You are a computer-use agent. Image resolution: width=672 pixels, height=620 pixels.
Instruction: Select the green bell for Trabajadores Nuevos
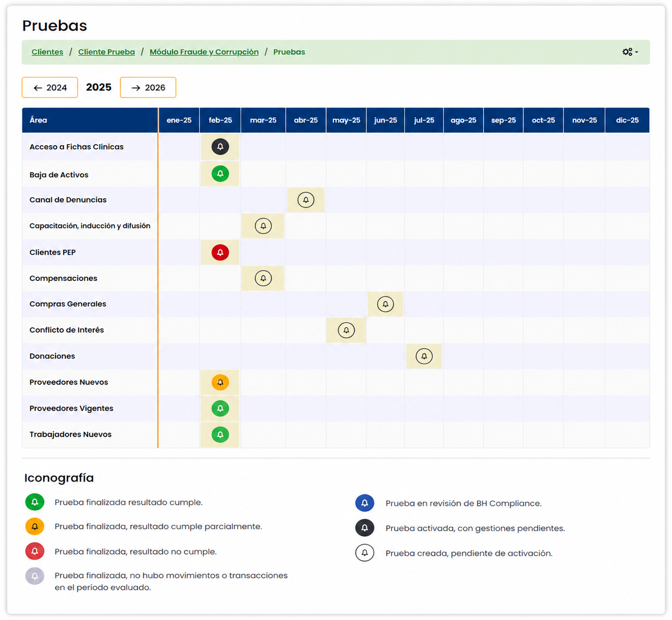[220, 435]
